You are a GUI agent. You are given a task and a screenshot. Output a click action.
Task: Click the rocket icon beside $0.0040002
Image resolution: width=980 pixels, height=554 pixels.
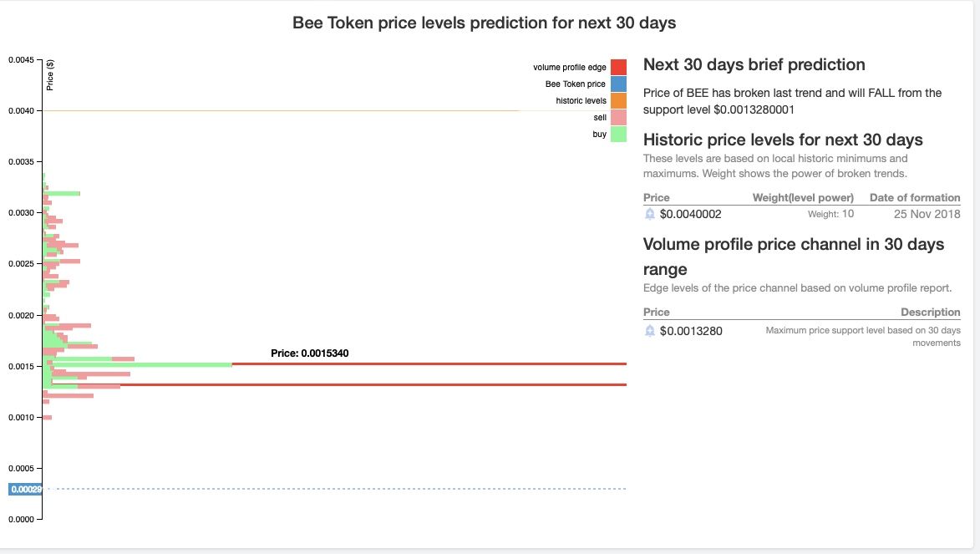tap(650, 214)
